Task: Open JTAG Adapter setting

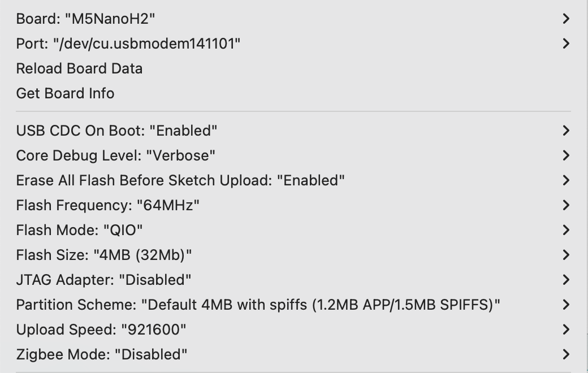Action: (x=104, y=280)
